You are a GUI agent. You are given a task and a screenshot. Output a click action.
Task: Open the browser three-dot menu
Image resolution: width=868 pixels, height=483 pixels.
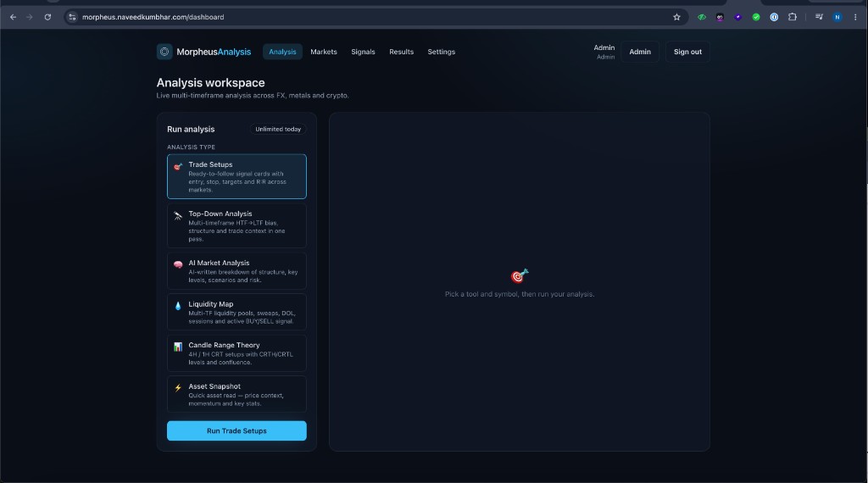click(x=855, y=17)
